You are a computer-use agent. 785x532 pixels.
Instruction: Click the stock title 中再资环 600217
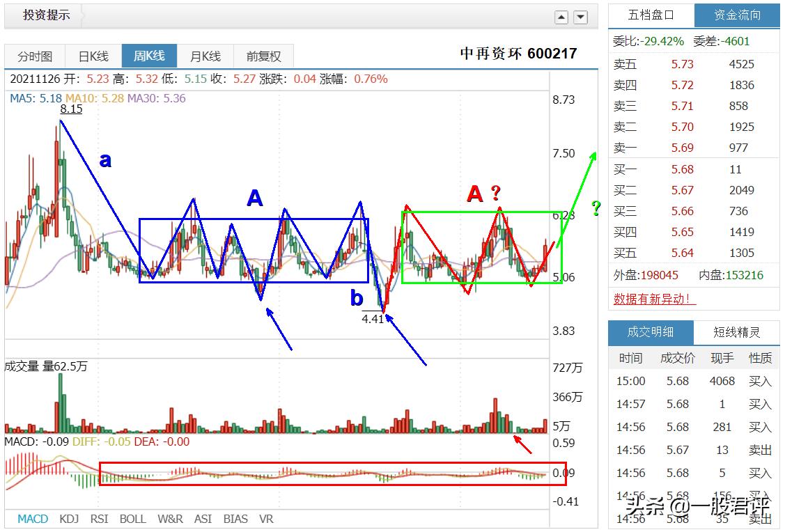coord(518,53)
